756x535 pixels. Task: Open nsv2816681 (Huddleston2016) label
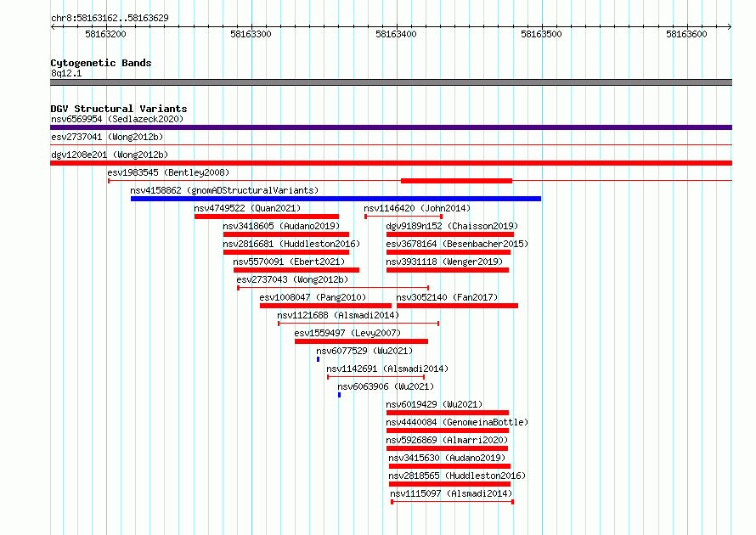pos(291,244)
